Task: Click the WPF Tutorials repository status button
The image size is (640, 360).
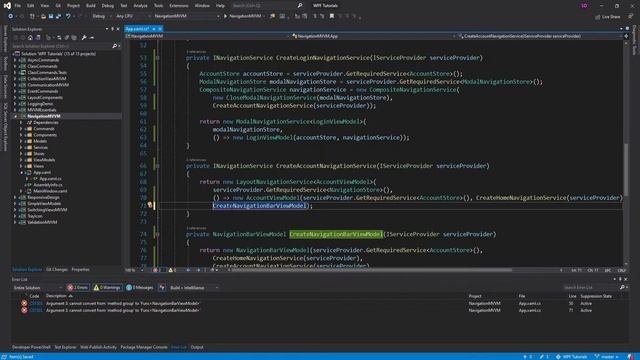Action: pyautogui.click(x=571, y=357)
